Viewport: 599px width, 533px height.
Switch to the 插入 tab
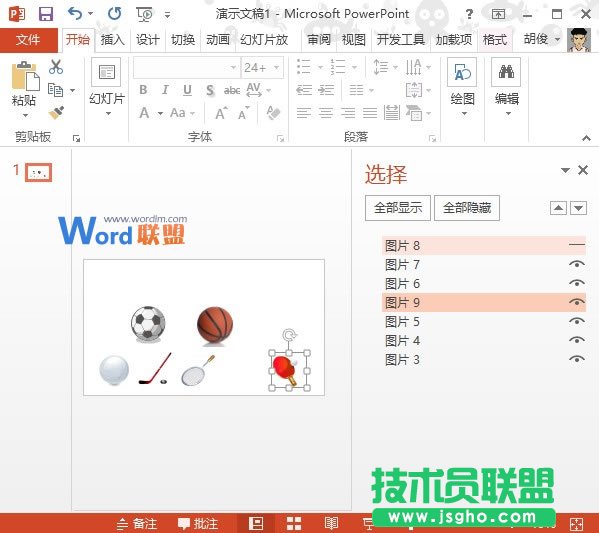pyautogui.click(x=112, y=40)
